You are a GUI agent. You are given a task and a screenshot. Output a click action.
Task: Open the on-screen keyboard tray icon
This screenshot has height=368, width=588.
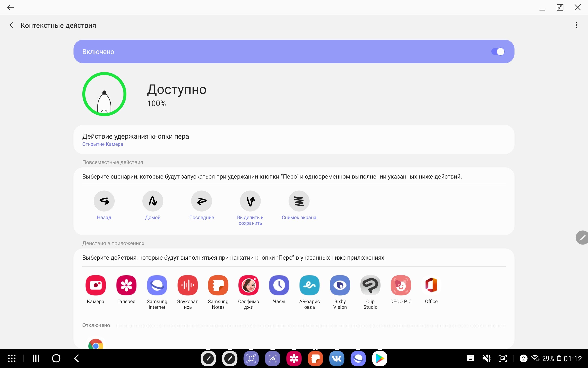(x=470, y=358)
